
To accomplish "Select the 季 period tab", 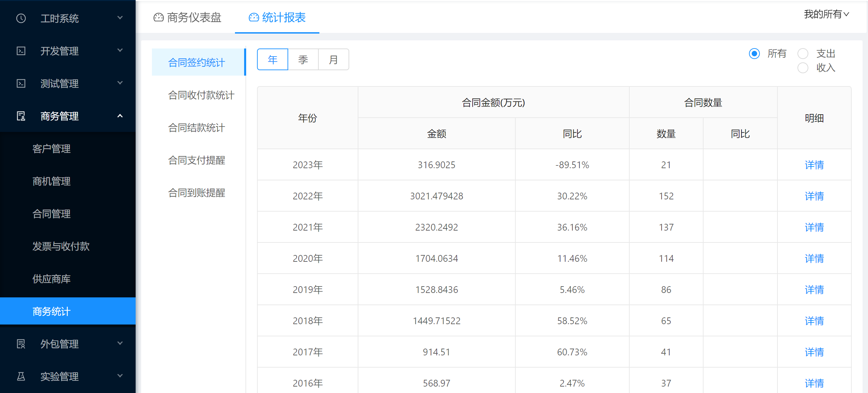I will click(303, 60).
